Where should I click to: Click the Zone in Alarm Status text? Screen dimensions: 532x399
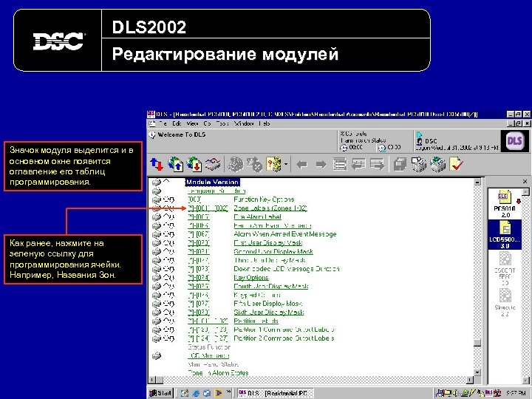pos(218,373)
